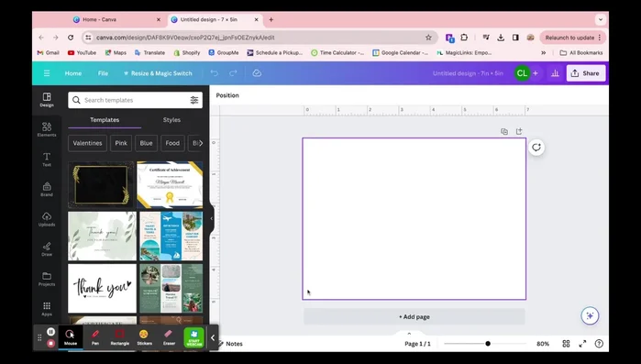Choose the Certificate of Achievement template
The height and width of the screenshot is (364, 641).
pos(170,184)
